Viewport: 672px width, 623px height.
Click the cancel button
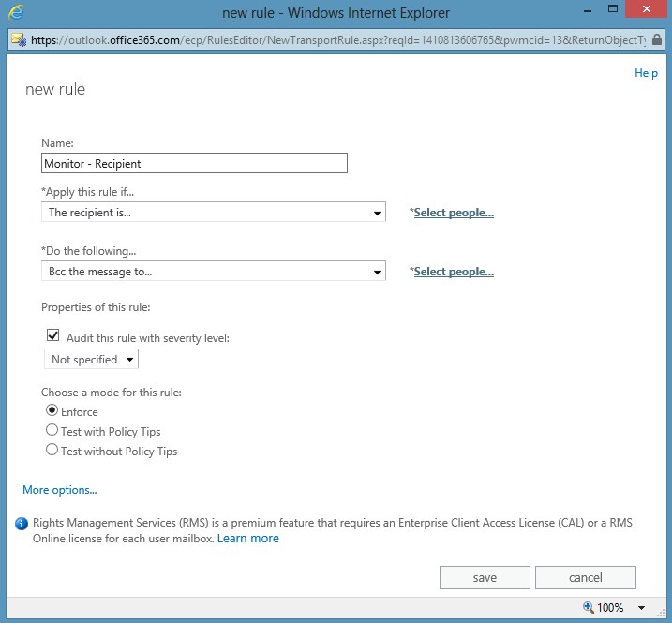click(x=586, y=578)
